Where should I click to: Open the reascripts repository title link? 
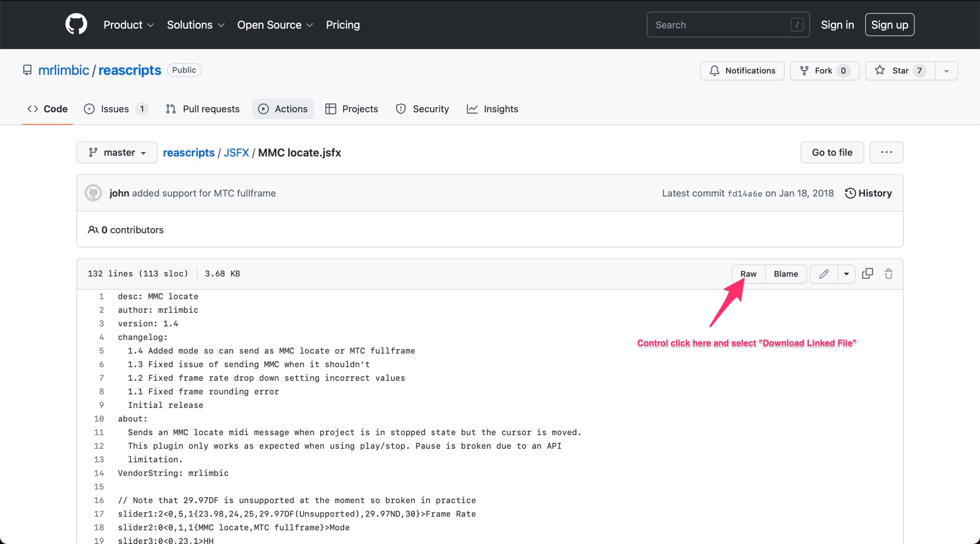[x=130, y=70]
